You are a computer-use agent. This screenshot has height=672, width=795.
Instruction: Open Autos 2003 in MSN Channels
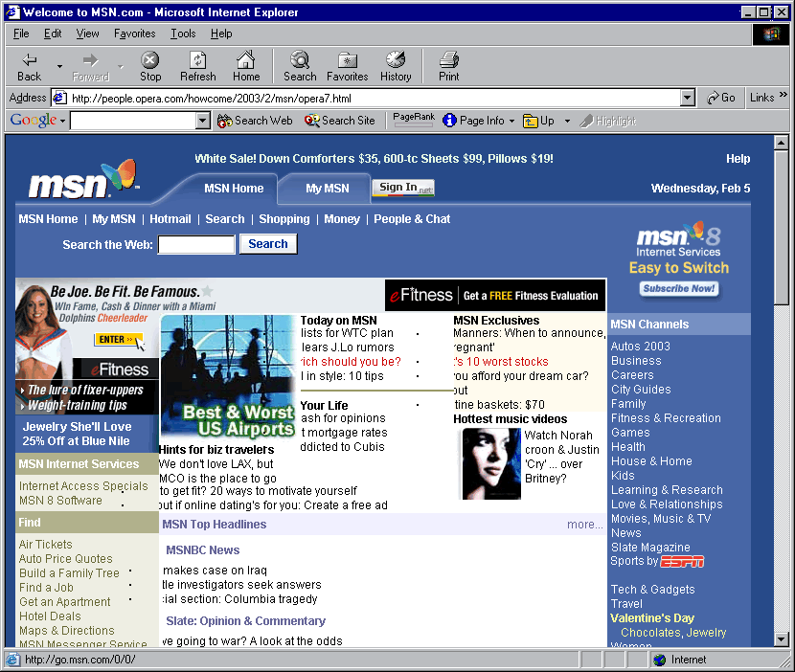click(640, 347)
